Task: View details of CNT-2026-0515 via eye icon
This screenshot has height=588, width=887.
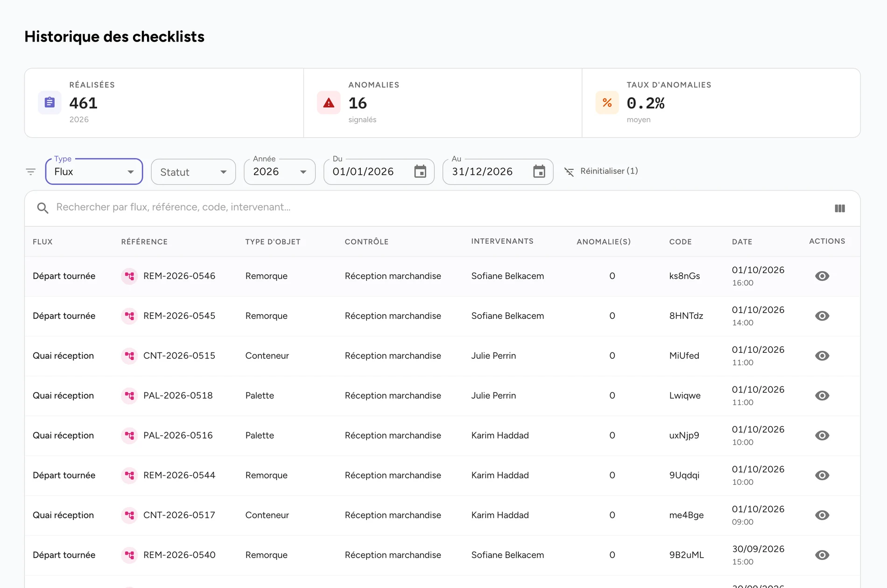Action: [822, 356]
